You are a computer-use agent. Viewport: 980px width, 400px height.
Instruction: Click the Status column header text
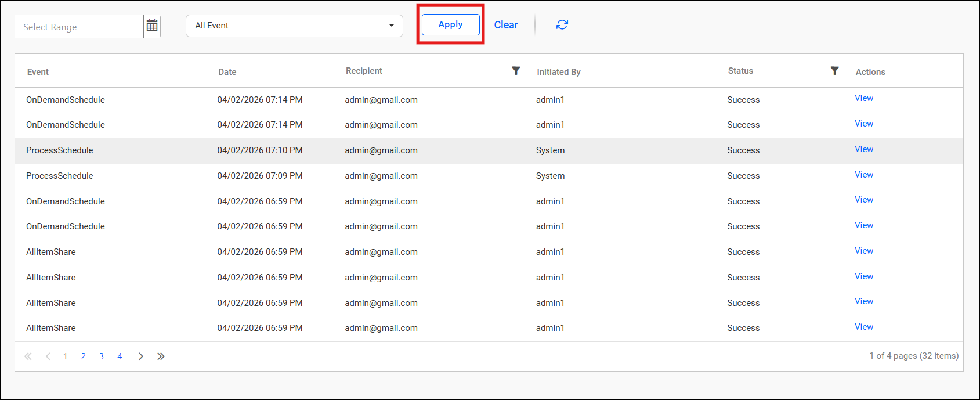coord(740,71)
